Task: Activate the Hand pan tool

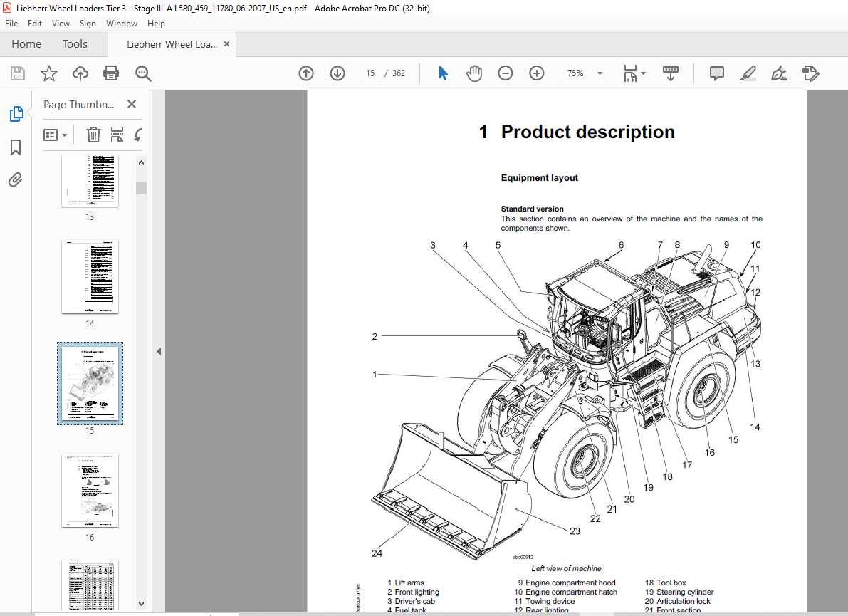Action: point(474,73)
